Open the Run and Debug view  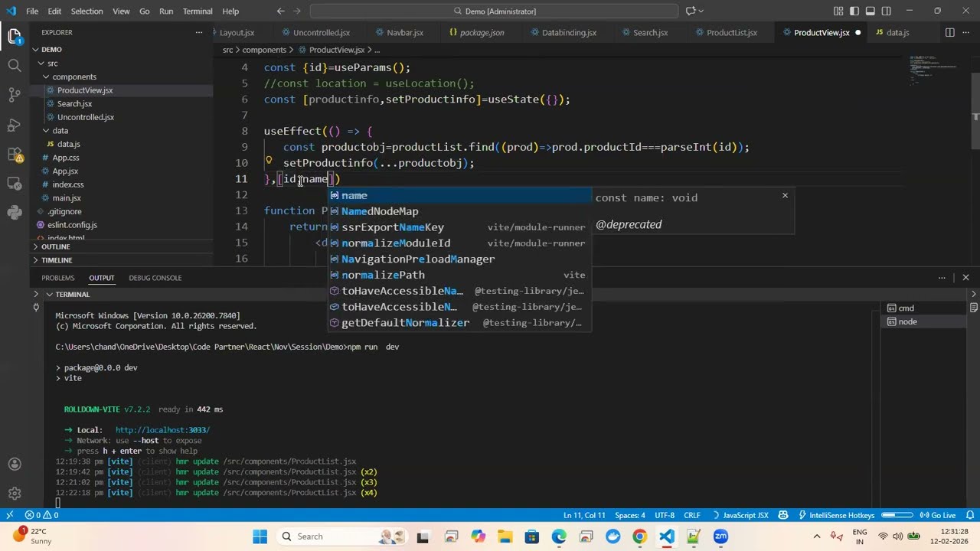(15, 125)
